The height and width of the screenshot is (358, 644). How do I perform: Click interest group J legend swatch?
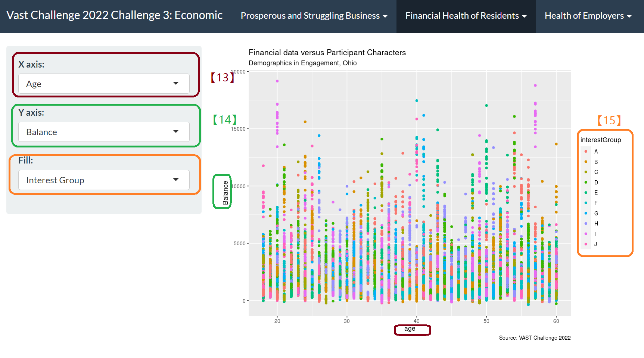586,244
